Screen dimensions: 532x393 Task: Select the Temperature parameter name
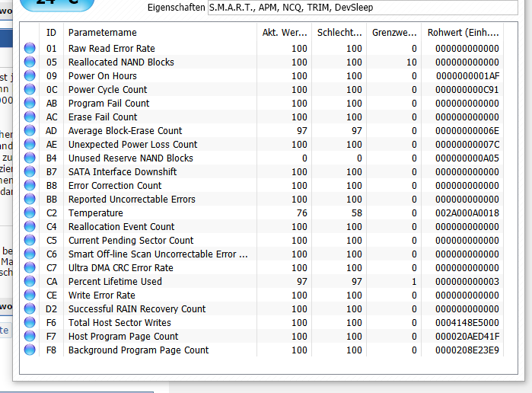click(x=96, y=213)
